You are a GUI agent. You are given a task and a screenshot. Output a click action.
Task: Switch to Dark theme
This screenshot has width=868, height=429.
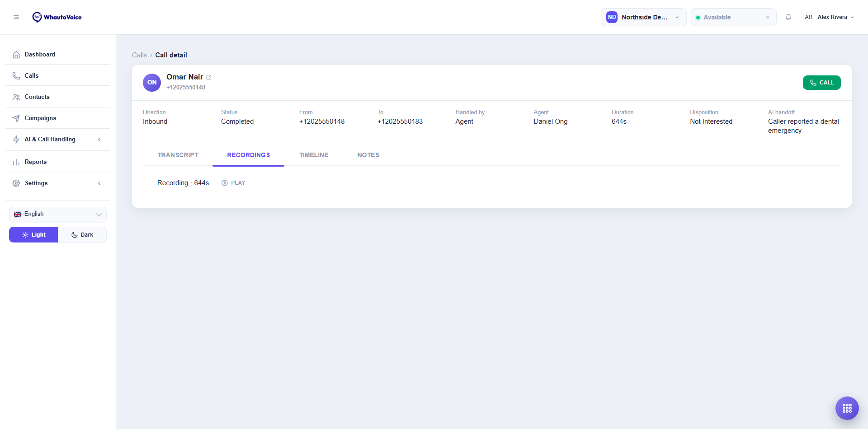pos(82,235)
